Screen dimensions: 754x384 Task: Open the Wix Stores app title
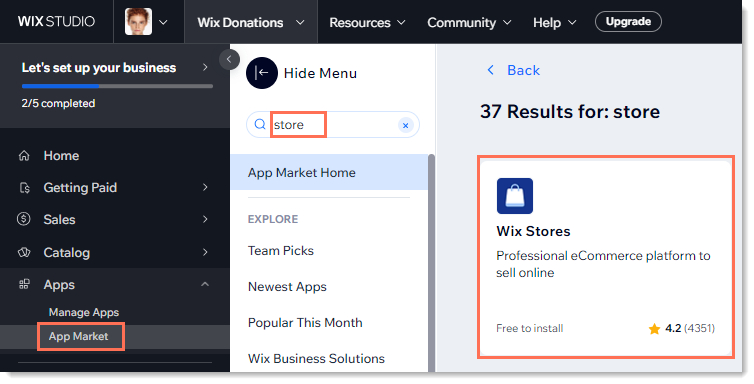(533, 231)
